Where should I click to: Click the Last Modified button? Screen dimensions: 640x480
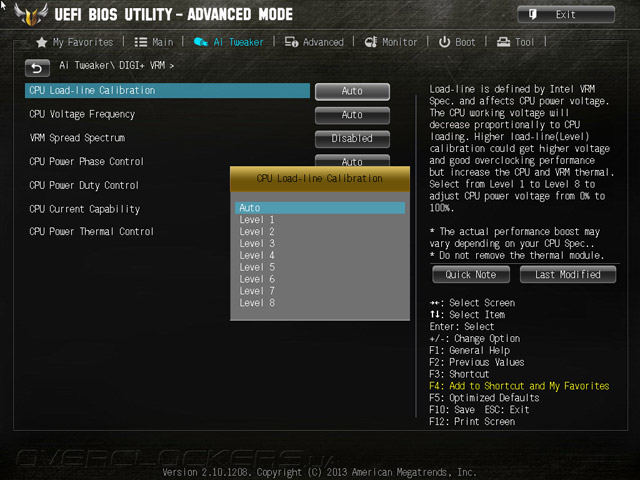point(567,274)
